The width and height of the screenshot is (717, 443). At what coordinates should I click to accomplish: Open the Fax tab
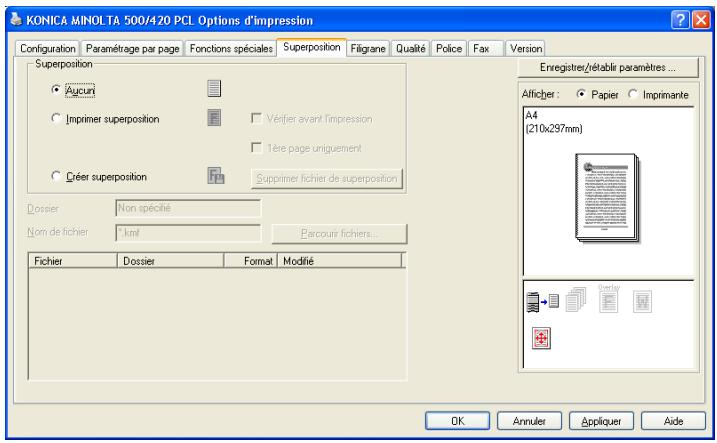click(486, 48)
